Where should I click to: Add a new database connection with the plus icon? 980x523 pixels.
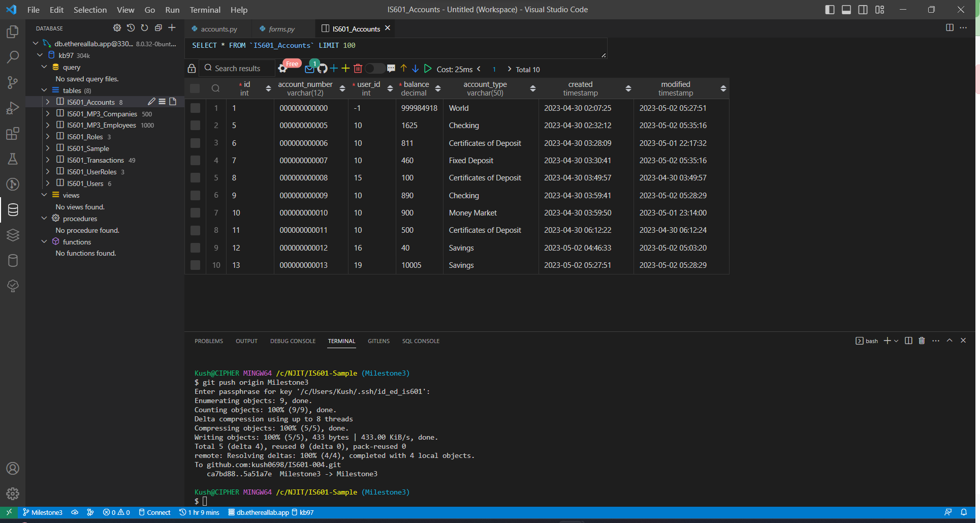(x=172, y=28)
